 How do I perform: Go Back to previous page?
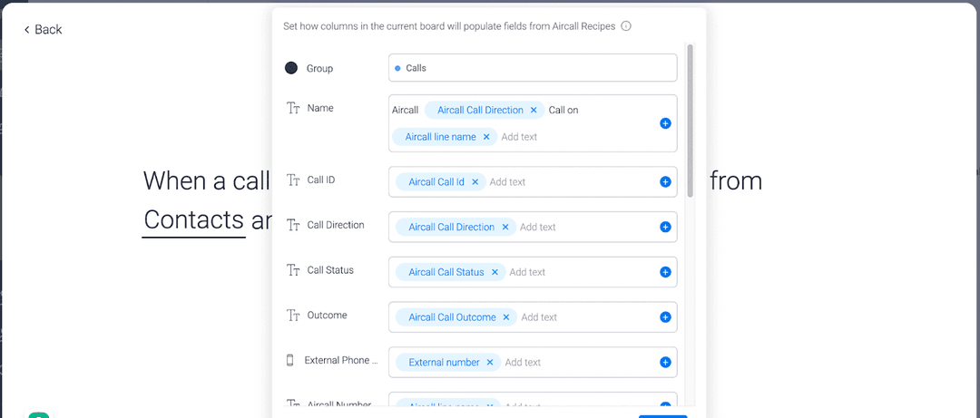pos(44,30)
